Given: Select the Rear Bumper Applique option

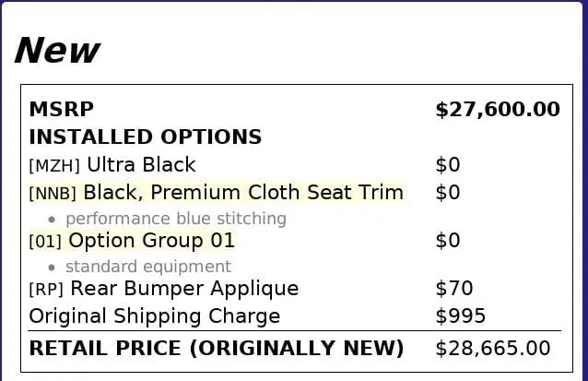Looking at the screenshot, I should 184,289.
